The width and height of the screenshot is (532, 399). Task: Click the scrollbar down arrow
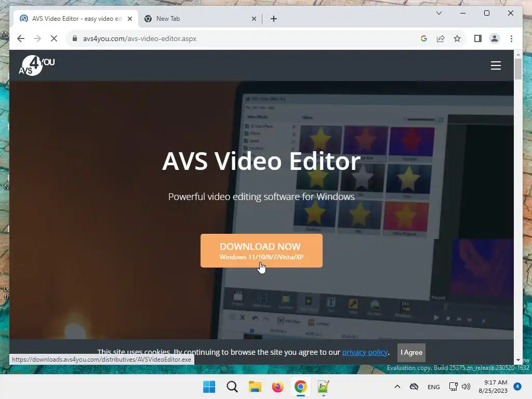click(x=518, y=360)
